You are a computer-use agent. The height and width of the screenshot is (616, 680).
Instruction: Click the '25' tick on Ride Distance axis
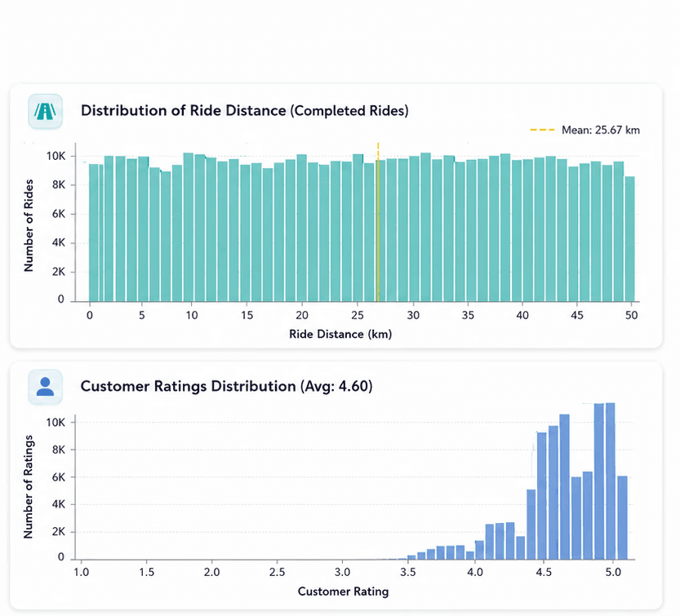(358, 315)
